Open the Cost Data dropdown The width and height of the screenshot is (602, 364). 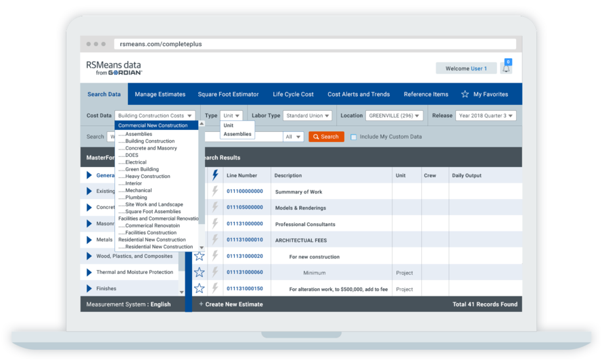coord(155,116)
